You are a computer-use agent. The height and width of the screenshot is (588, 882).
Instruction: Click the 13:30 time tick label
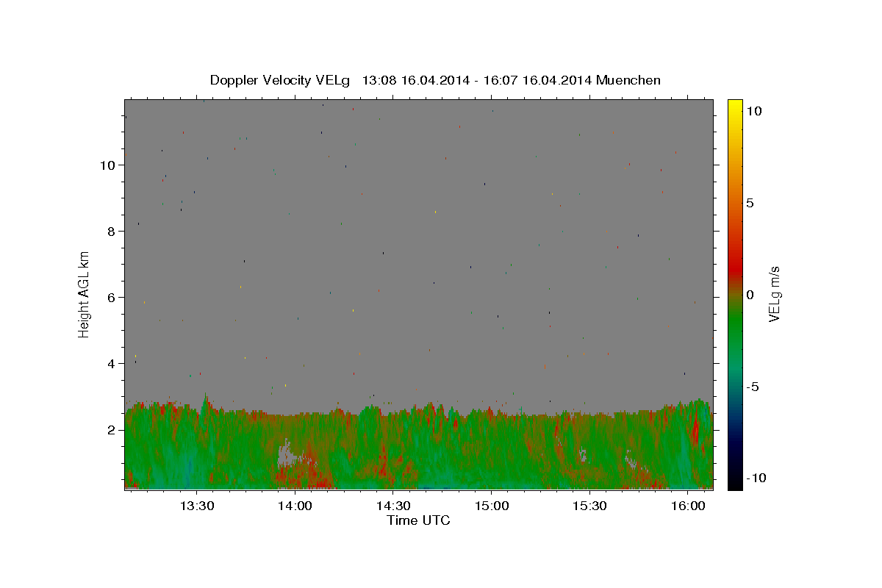tap(197, 506)
